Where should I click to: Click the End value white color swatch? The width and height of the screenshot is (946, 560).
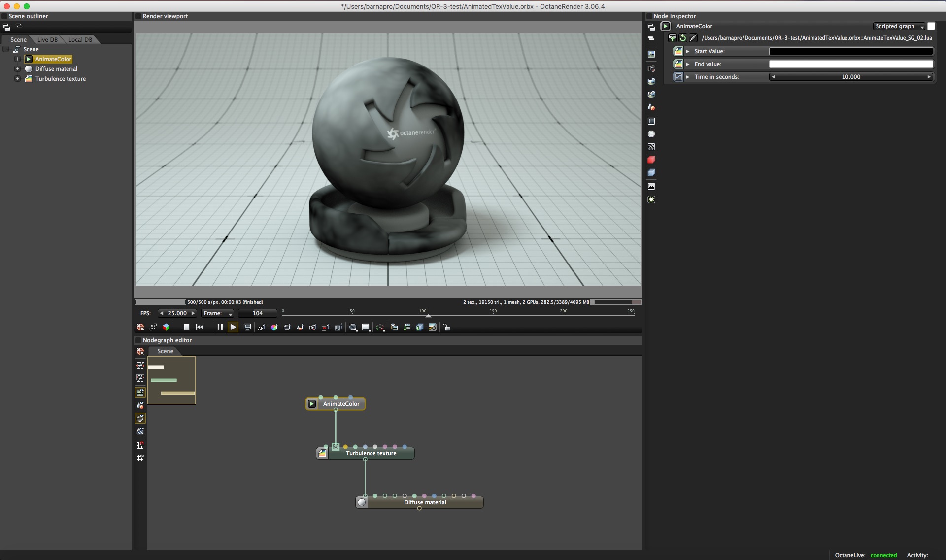[x=850, y=64]
